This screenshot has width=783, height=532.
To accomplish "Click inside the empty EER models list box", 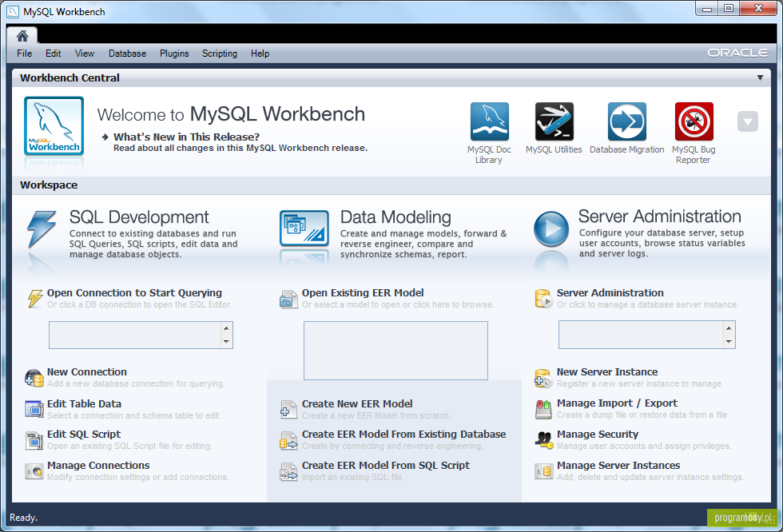I will (x=395, y=351).
